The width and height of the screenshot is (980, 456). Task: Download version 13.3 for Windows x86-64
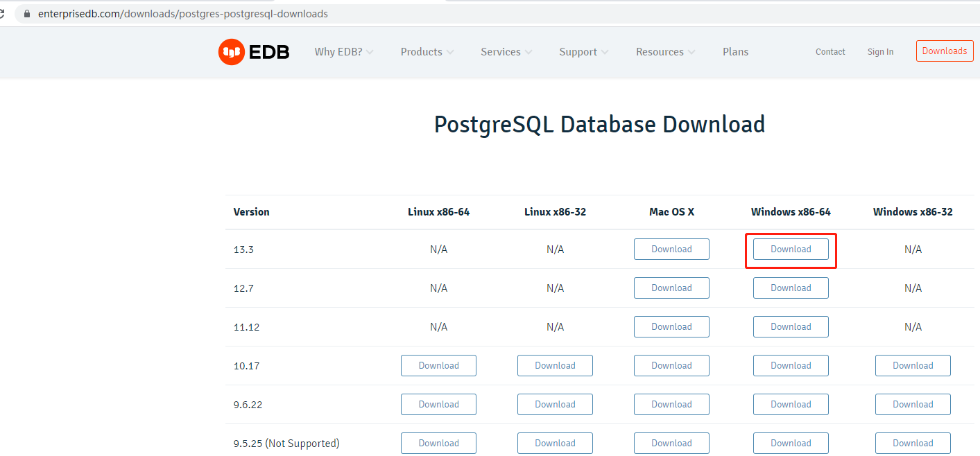pos(791,249)
